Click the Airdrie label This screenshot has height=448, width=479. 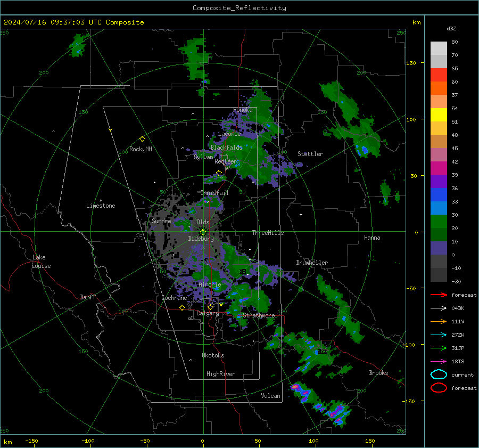click(x=210, y=284)
